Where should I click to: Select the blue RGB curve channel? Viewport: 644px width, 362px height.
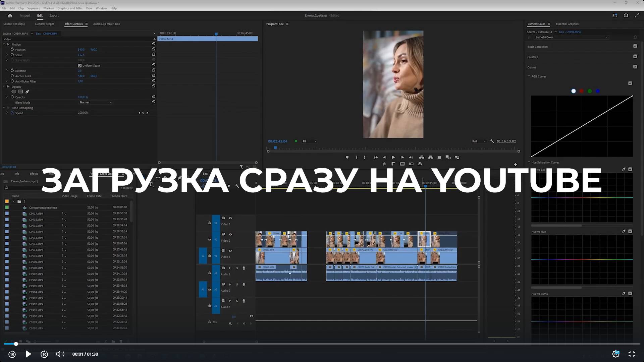598,91
